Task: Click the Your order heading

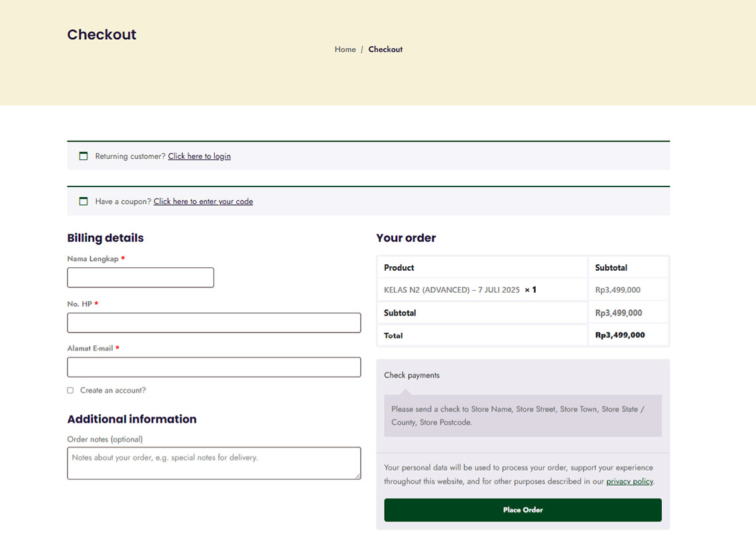Action: (x=406, y=238)
